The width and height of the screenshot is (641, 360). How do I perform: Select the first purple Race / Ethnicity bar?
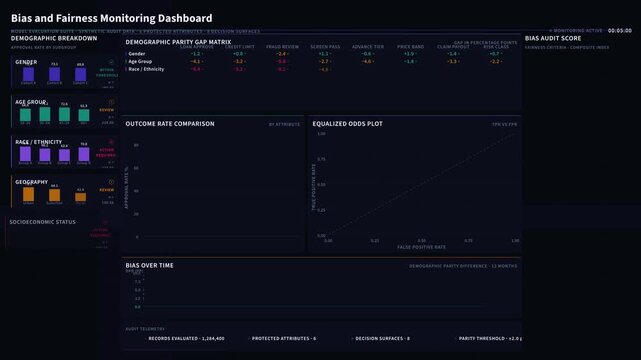pos(25,154)
